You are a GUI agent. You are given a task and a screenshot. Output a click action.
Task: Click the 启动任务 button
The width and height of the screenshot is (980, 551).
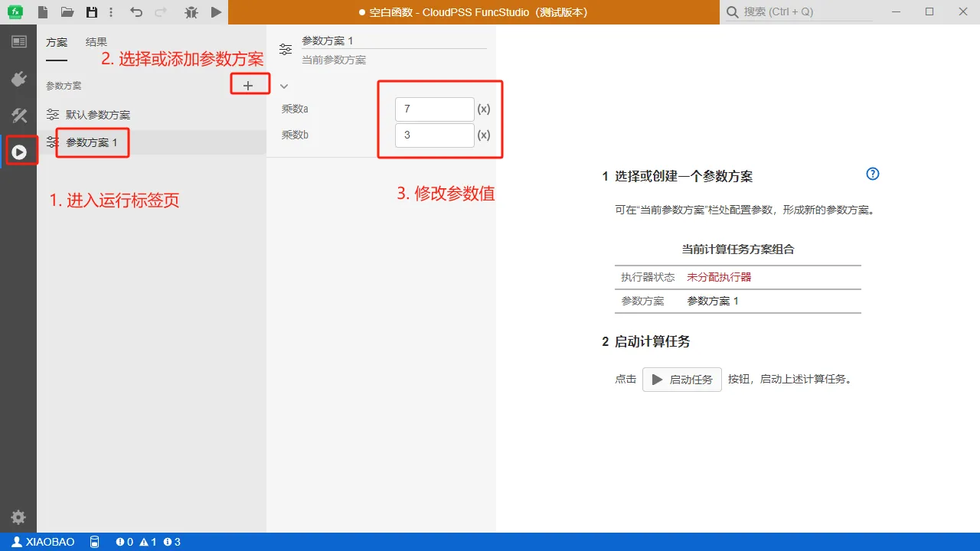click(681, 380)
